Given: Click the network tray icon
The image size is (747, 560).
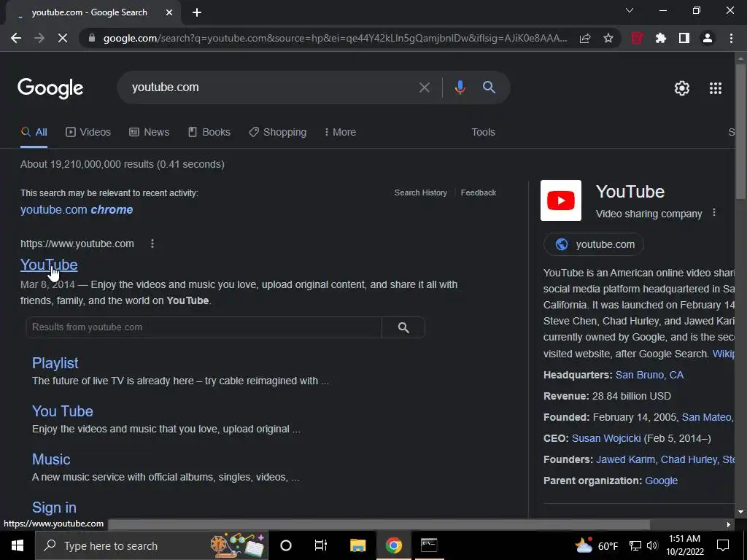Looking at the screenshot, I should (x=635, y=545).
